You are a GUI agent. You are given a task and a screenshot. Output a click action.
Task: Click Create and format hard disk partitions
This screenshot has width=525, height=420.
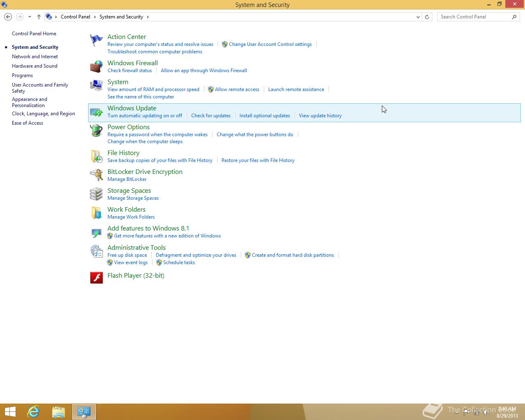pyautogui.click(x=293, y=255)
